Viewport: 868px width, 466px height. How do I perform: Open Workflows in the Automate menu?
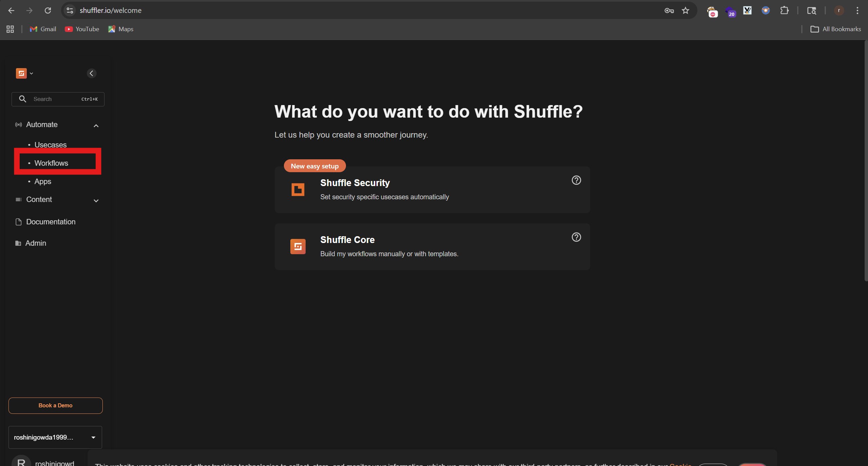pos(51,163)
